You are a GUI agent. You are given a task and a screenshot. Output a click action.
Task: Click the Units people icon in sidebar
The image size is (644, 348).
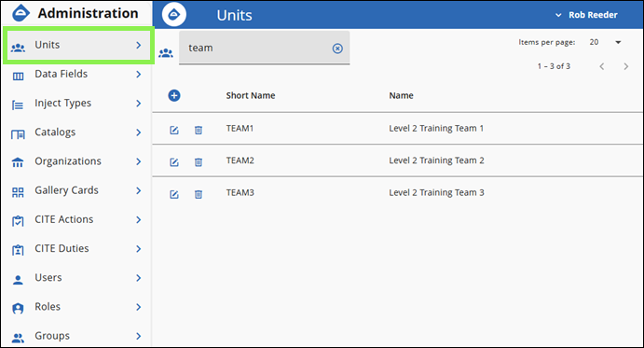[18, 48]
